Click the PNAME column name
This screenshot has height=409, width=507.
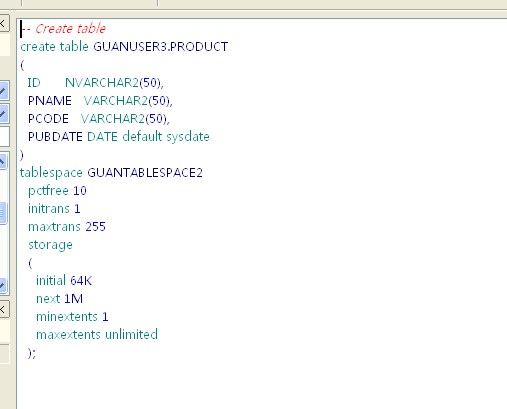click(50, 101)
